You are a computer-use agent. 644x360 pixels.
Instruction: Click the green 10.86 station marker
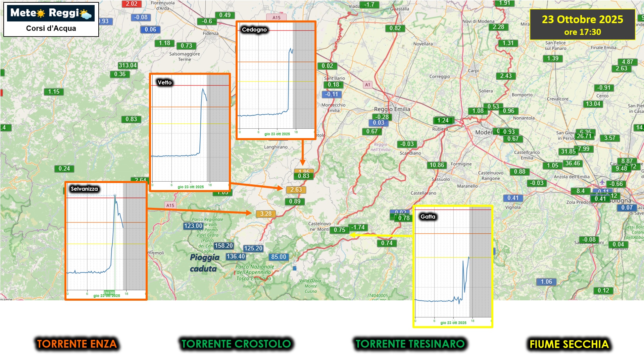[x=437, y=165]
